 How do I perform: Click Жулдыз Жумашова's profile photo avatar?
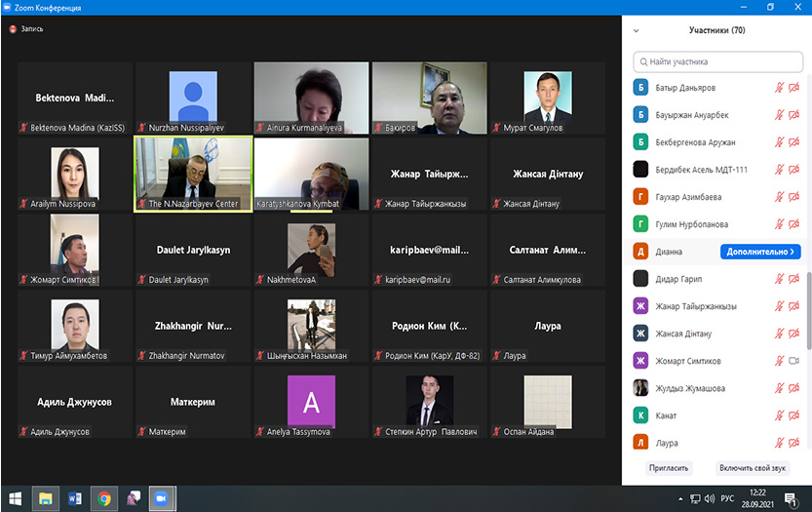(640, 388)
